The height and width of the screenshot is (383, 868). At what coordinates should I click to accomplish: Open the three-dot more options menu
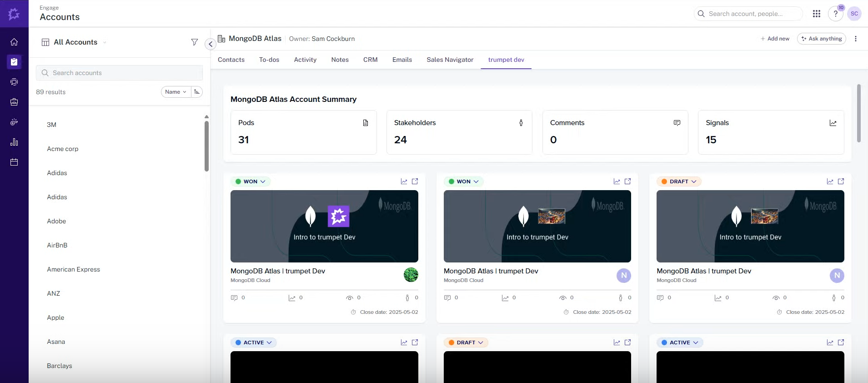point(855,39)
